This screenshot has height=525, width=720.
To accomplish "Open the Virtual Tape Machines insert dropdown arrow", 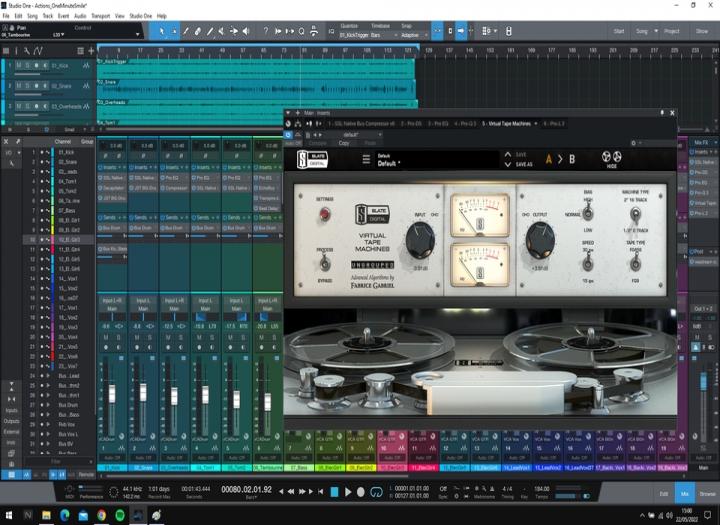I will click(x=535, y=124).
